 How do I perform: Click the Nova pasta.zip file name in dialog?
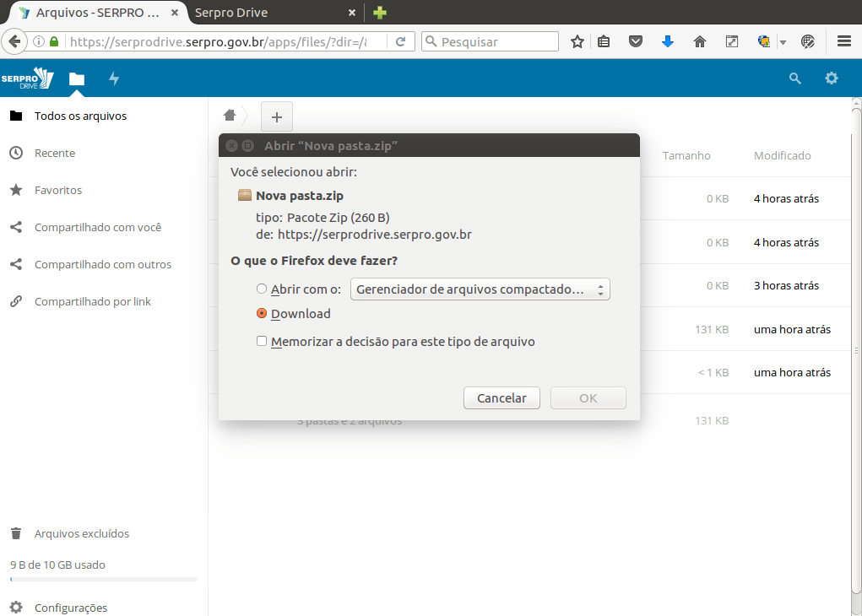pos(300,196)
